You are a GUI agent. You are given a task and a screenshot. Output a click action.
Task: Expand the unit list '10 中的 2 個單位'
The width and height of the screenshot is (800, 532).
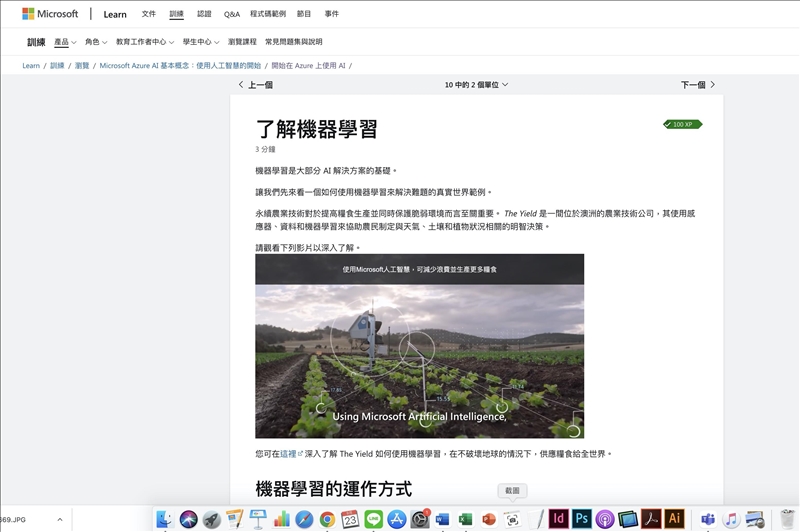click(x=476, y=85)
